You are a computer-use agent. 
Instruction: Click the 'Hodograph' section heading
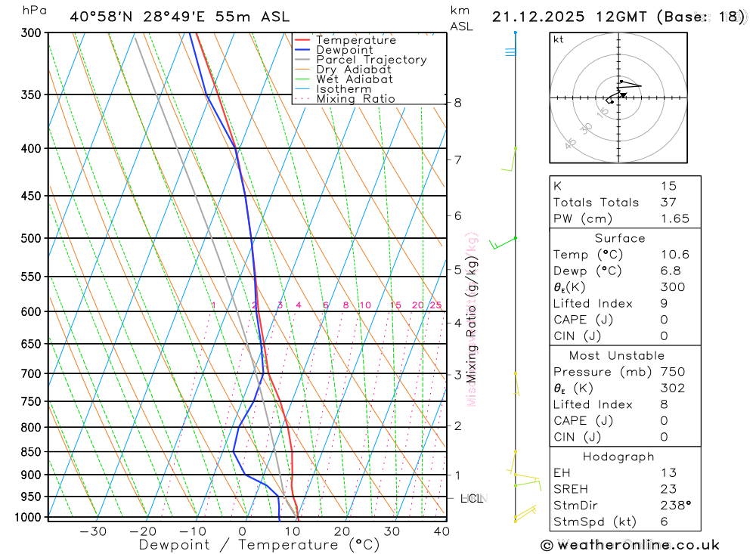pyautogui.click(x=618, y=457)
